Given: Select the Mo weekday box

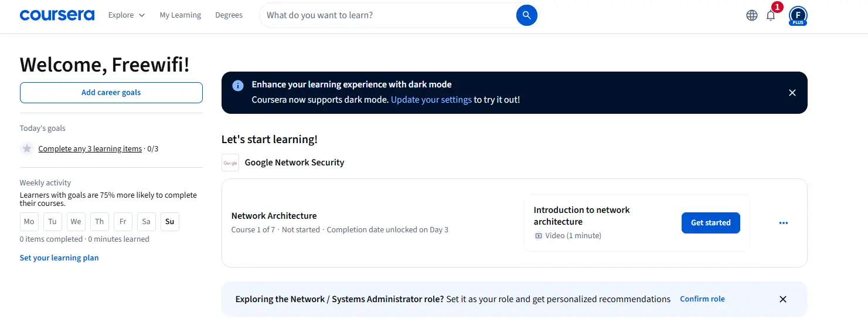Looking at the screenshot, I should coord(29,221).
